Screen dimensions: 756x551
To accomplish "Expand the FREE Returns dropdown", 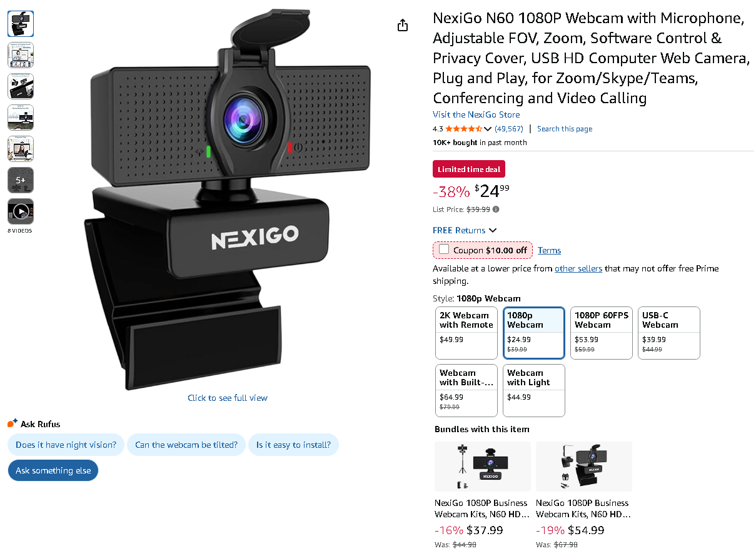I will pos(465,230).
